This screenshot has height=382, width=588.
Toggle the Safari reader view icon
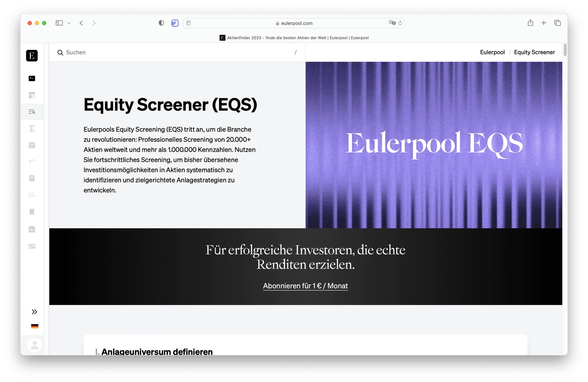point(189,23)
